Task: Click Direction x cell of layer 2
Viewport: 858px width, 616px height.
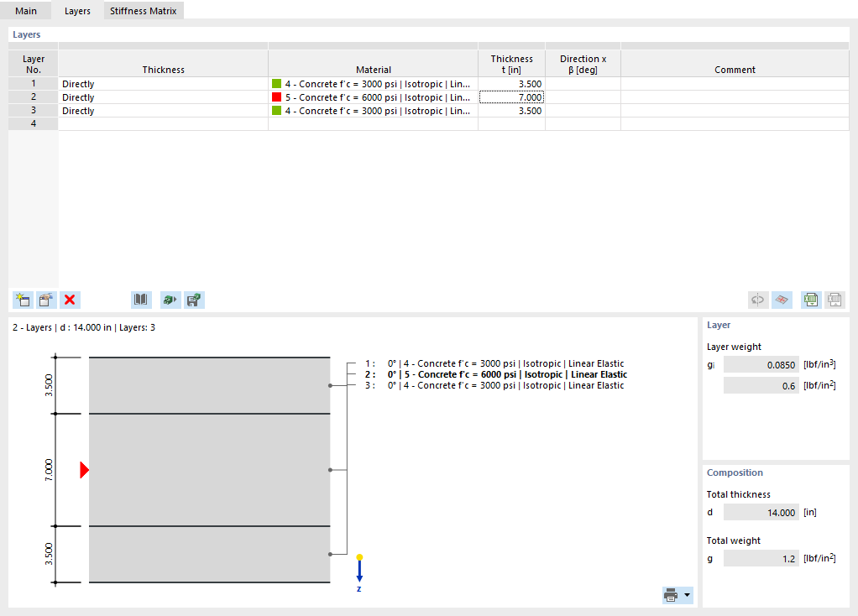Action: (583, 97)
